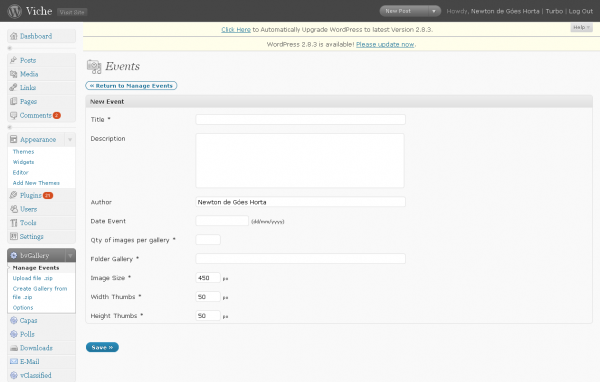Click the Posts pushpin icon

tap(14, 60)
